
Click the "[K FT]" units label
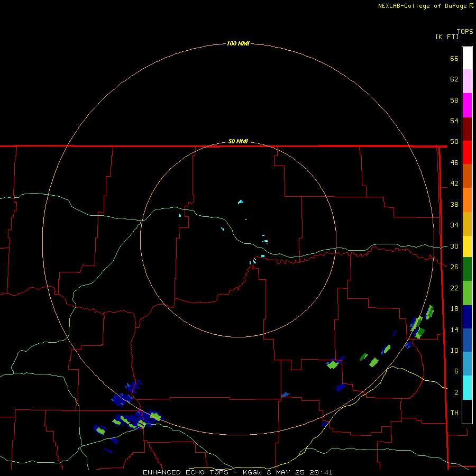click(x=447, y=36)
